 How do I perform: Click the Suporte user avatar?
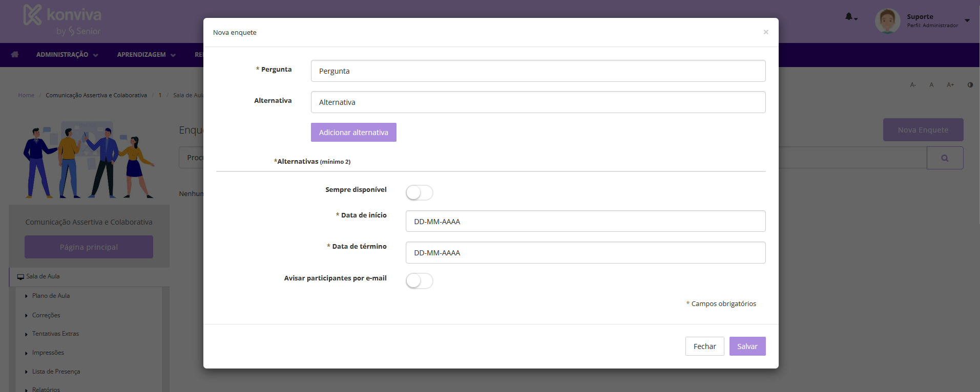click(x=887, y=21)
